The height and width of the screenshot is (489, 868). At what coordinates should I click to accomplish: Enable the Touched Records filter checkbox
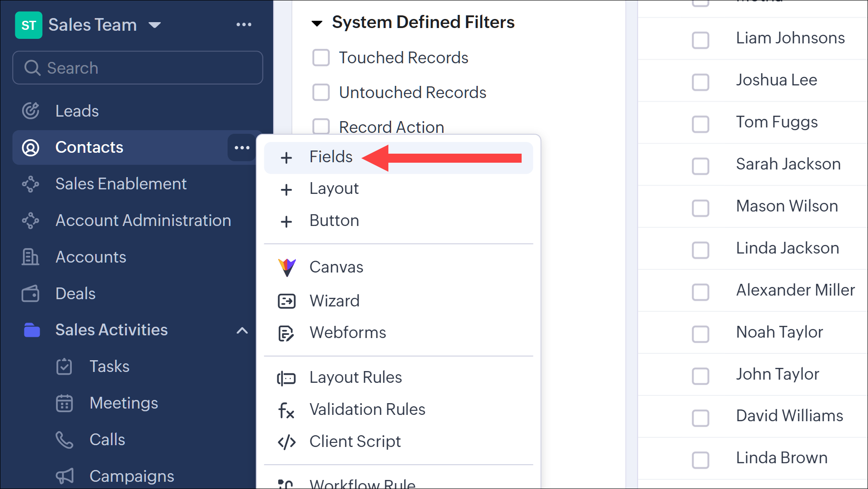coord(321,58)
